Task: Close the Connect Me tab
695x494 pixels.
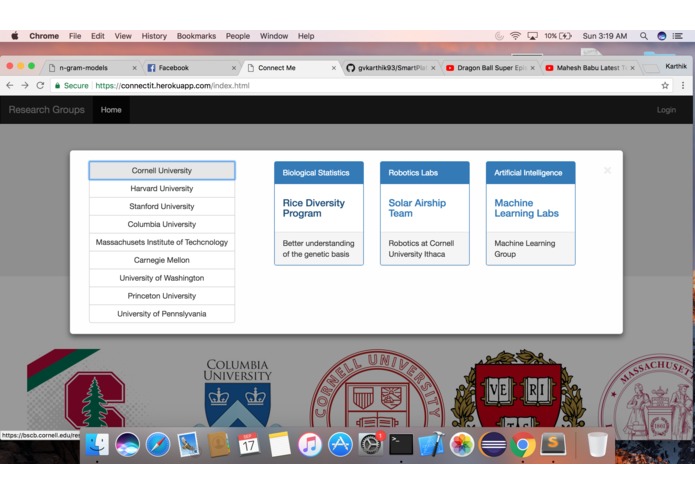Action: pyautogui.click(x=334, y=68)
